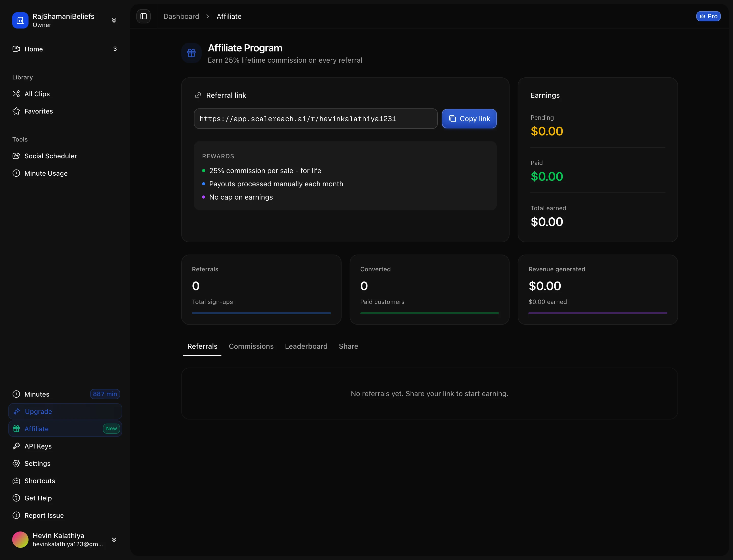
Task: Click the Social Scheduler share icon
Action: (16, 156)
